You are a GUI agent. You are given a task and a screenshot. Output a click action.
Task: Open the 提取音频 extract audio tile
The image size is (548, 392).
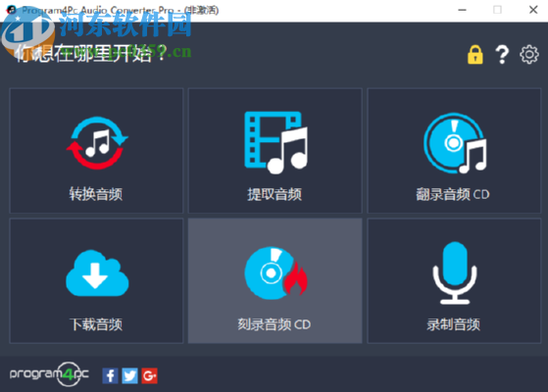coord(275,151)
